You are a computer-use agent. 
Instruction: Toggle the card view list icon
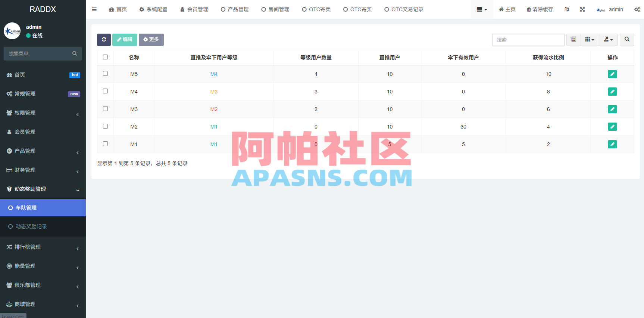pyautogui.click(x=573, y=40)
